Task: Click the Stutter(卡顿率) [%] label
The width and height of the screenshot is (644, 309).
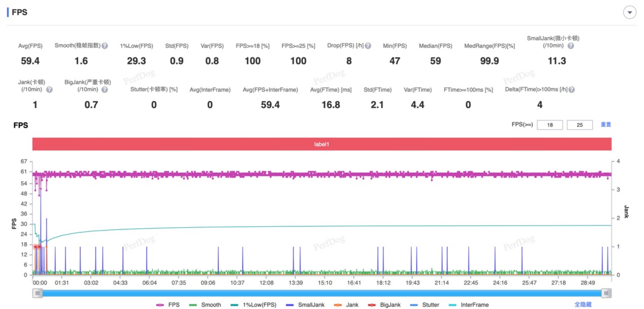Action: coord(154,90)
